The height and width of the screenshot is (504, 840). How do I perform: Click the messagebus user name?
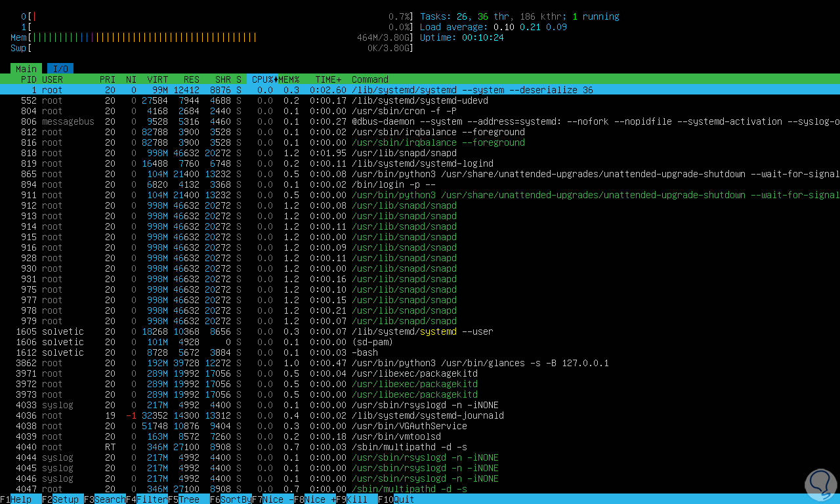pyautogui.click(x=68, y=121)
